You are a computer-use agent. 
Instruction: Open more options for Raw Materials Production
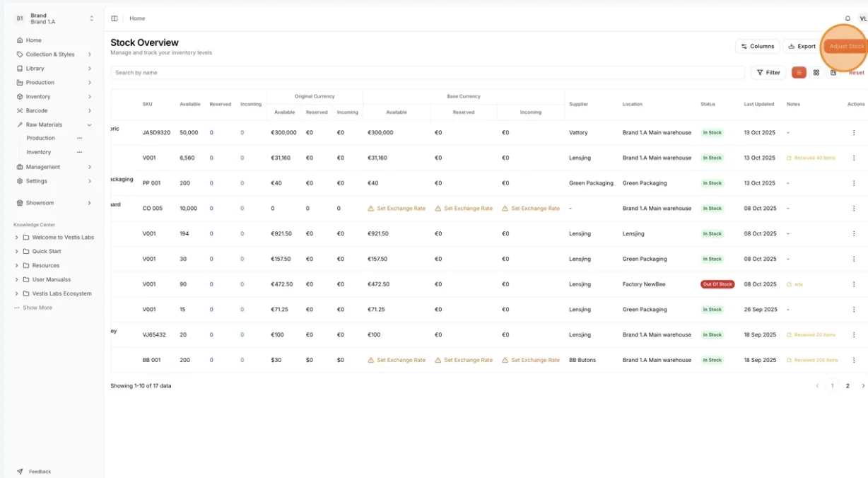coord(80,138)
